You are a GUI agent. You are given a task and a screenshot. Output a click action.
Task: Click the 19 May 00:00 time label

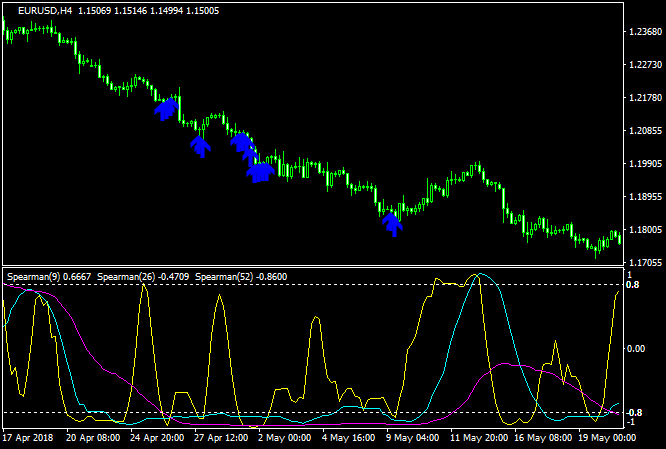tap(607, 438)
